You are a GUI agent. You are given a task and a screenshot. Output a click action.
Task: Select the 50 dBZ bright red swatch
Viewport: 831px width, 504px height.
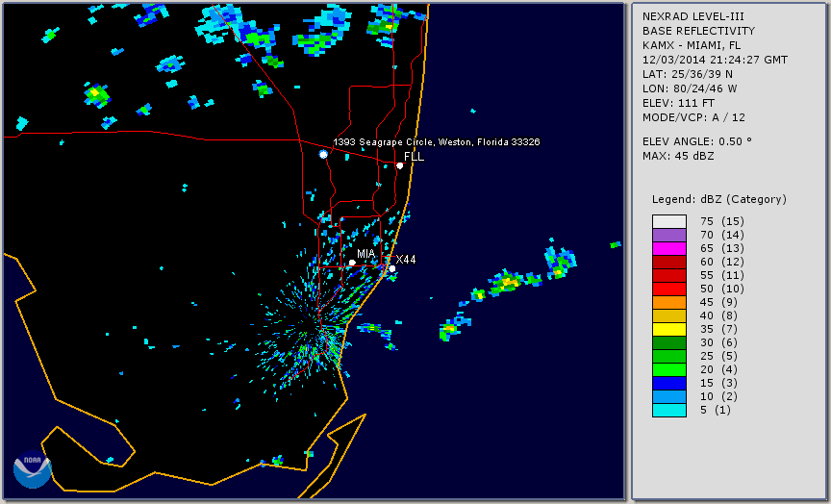669,289
